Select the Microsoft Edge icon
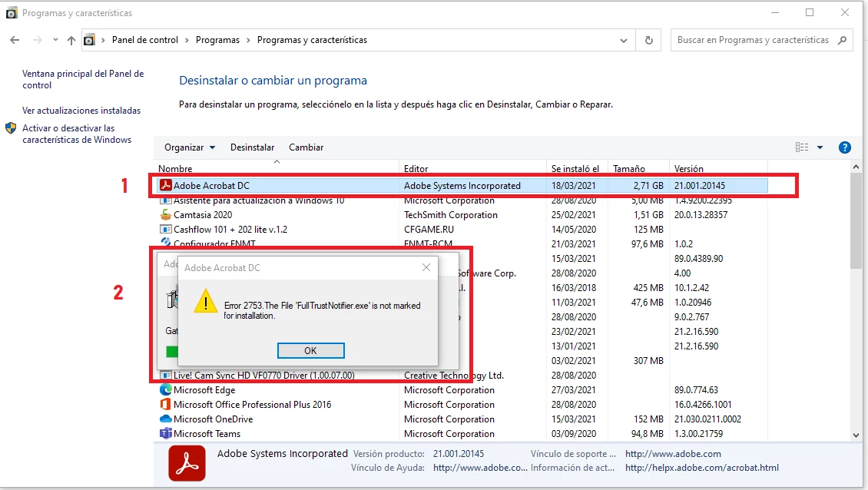Image resolution: width=868 pixels, height=490 pixels. (165, 390)
